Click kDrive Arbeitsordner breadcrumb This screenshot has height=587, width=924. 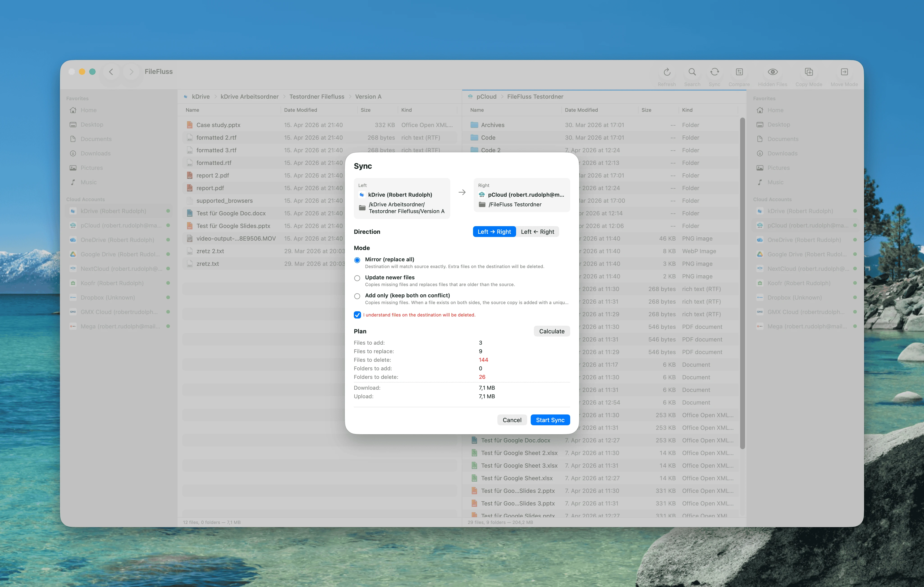pos(249,97)
